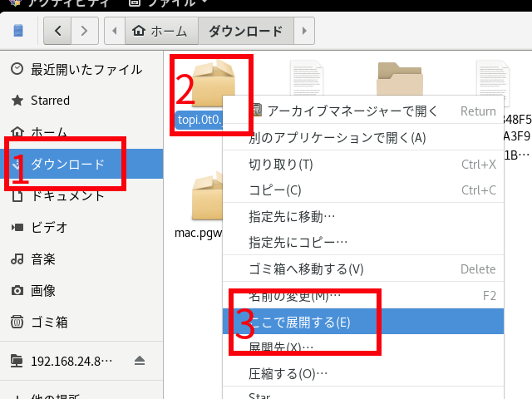Select ゴミ箱へ移動する(V) in context menu

pyautogui.click(x=306, y=268)
